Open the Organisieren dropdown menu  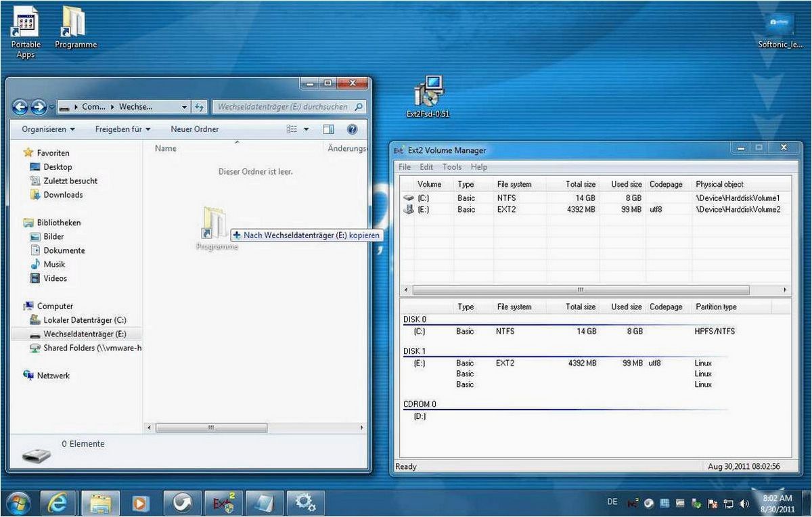pos(48,129)
